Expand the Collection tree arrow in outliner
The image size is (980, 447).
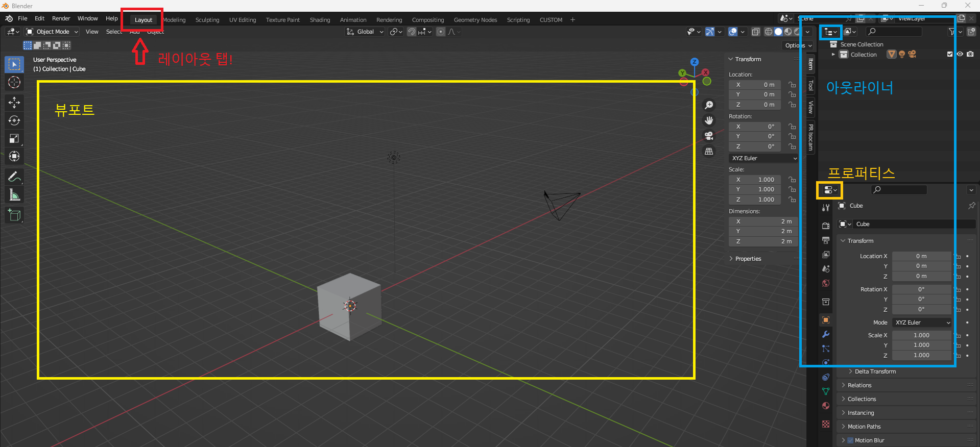833,54
